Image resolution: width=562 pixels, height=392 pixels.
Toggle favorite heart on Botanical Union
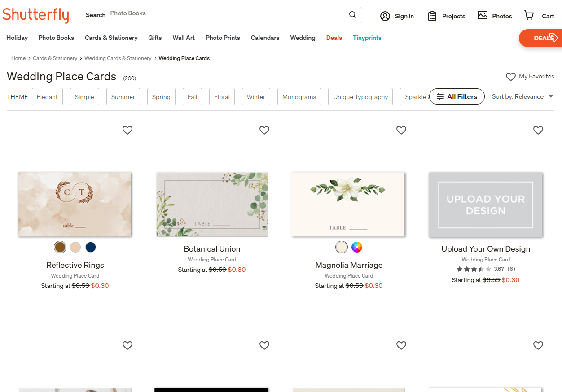264,130
